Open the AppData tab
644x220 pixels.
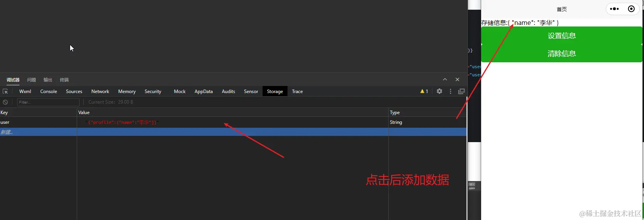(x=204, y=92)
